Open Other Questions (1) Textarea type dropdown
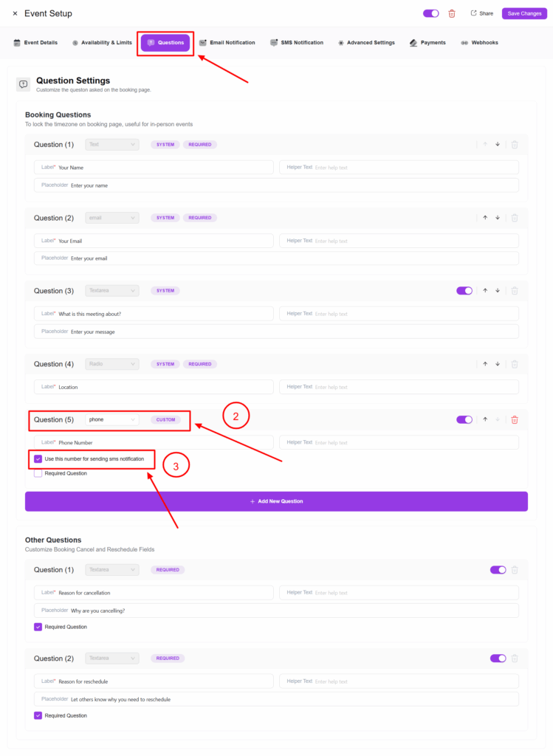Viewport: 553px width, 756px height. (x=112, y=570)
